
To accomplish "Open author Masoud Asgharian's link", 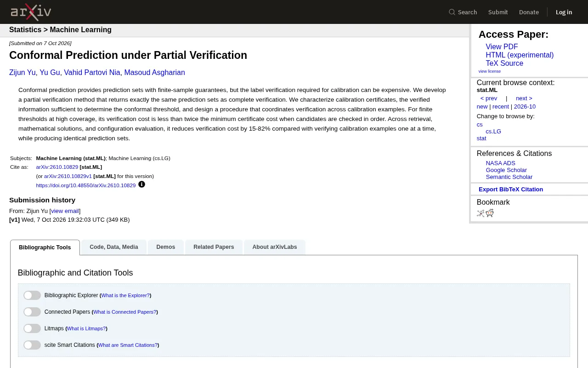I will point(154,73).
